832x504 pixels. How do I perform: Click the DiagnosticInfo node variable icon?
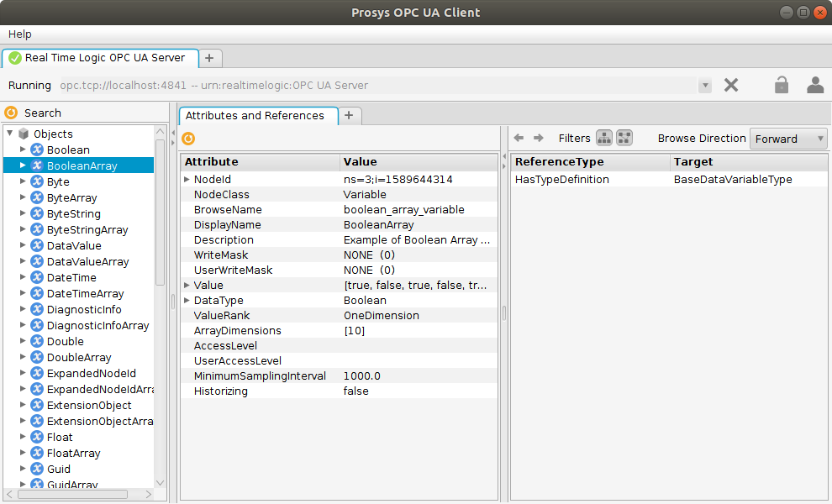click(37, 309)
